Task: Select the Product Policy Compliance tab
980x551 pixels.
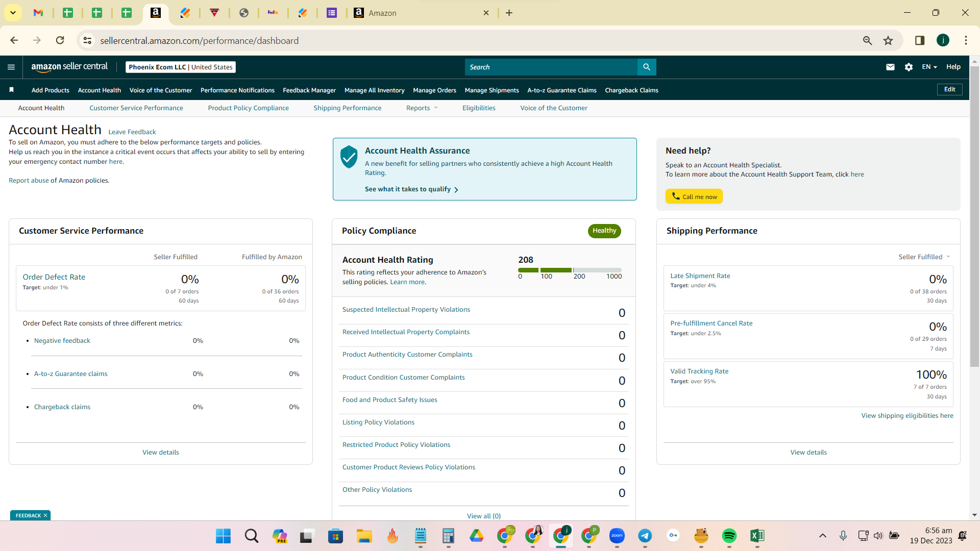Action: (x=248, y=108)
